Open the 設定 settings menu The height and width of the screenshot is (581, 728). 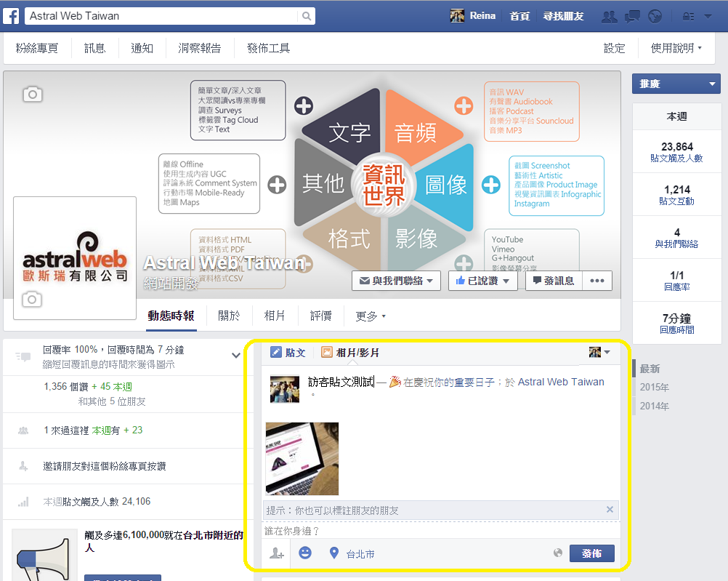pos(614,48)
